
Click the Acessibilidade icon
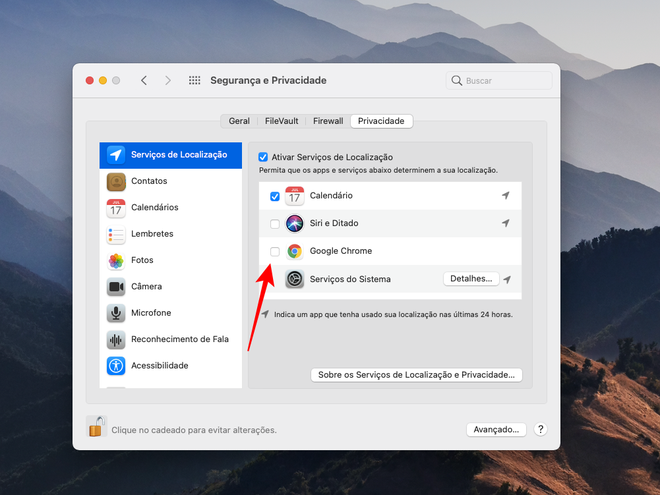tap(116, 366)
